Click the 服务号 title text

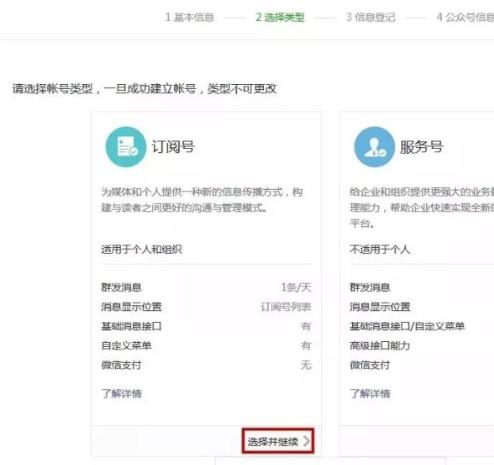coord(422,147)
